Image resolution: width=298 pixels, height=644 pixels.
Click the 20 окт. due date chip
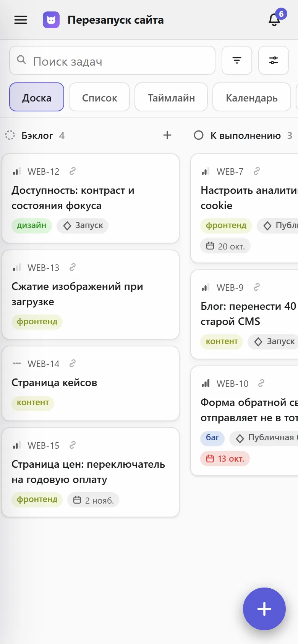(225, 246)
